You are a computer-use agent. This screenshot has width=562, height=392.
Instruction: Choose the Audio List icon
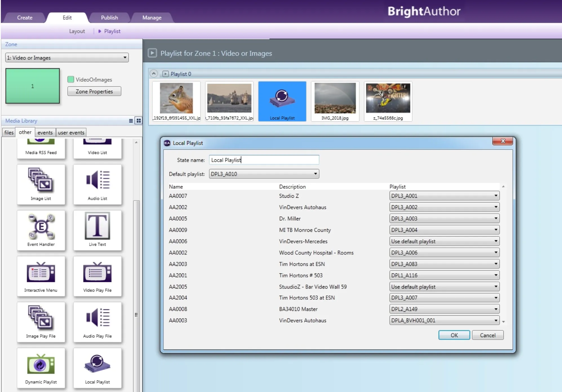pyautogui.click(x=97, y=184)
